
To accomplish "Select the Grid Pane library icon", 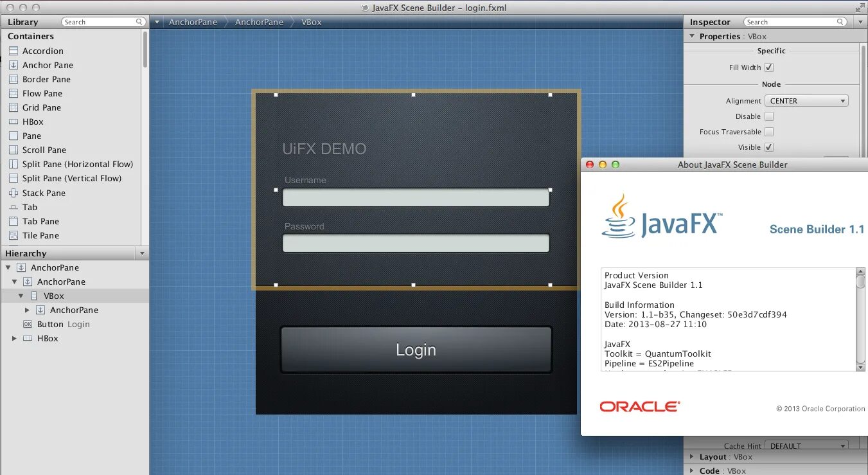I will (x=13, y=107).
